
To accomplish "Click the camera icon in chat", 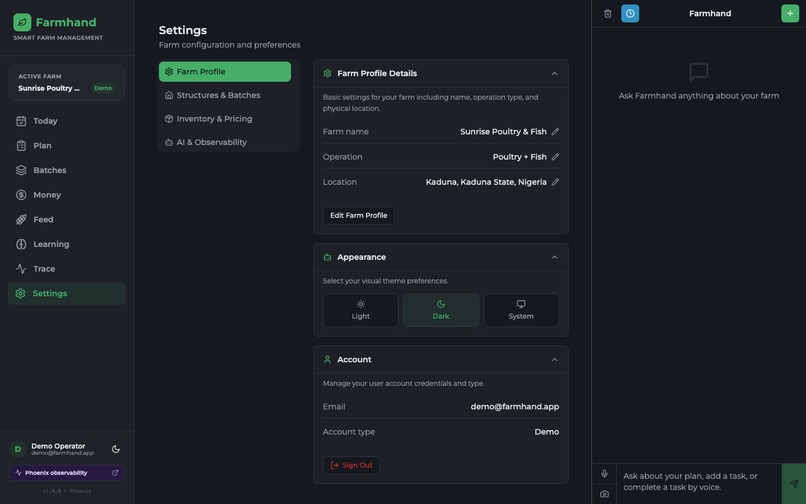I will [x=604, y=494].
